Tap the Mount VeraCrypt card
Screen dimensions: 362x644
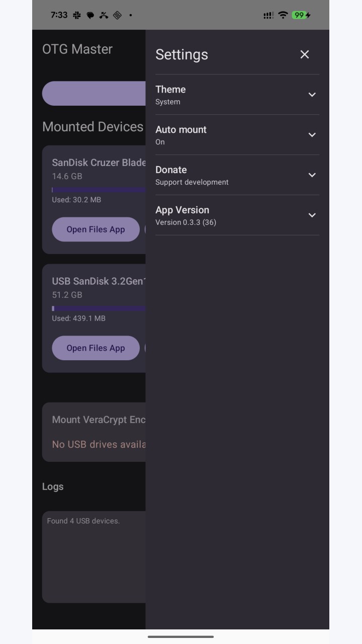point(94,432)
